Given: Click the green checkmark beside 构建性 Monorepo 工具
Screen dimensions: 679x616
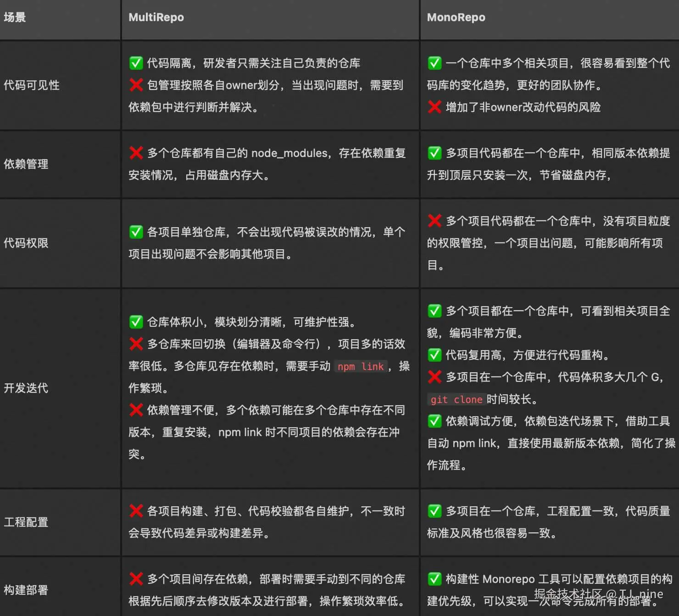Looking at the screenshot, I should 434,579.
